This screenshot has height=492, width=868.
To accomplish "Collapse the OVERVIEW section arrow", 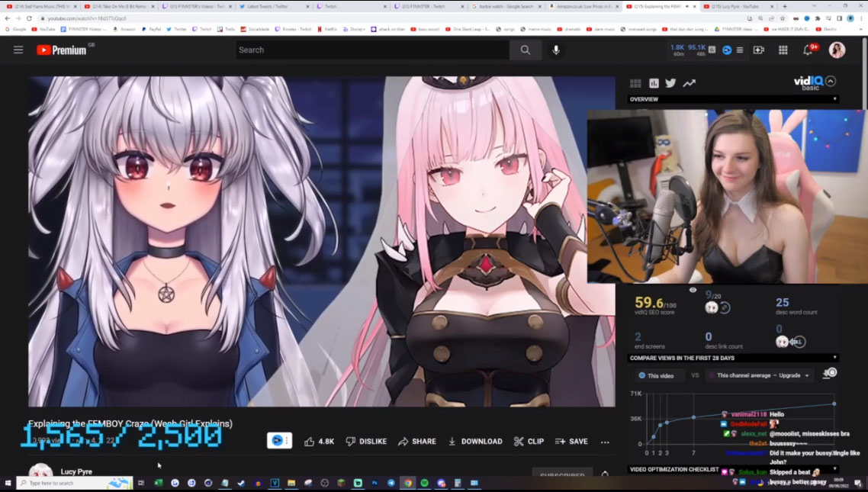I will [x=834, y=99].
